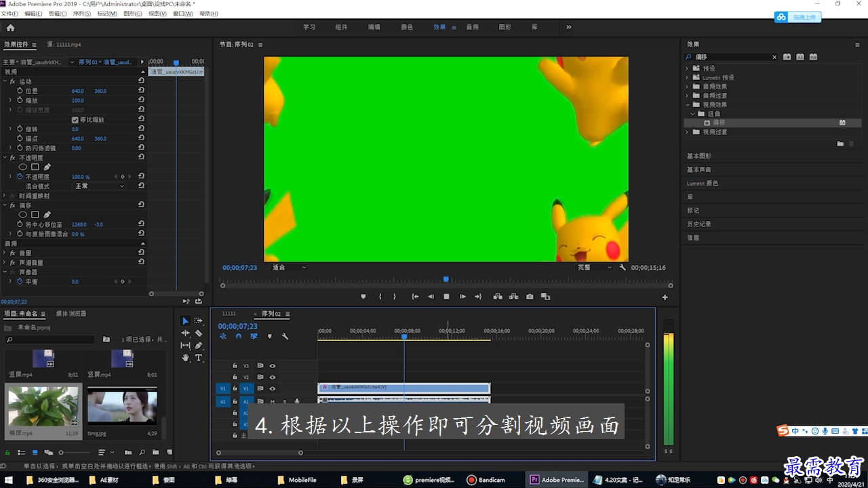
Task: Expand the 预设 folder
Action: coord(687,68)
